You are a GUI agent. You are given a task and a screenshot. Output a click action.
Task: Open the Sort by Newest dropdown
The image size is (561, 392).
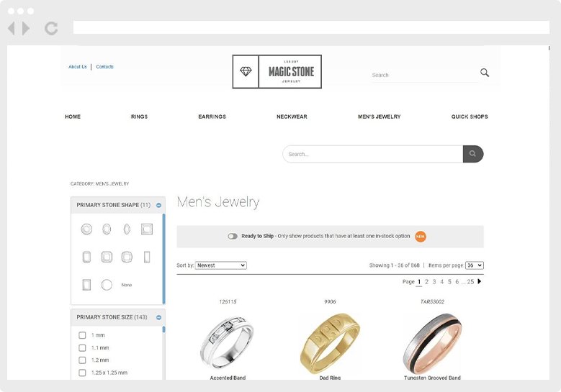coord(221,265)
